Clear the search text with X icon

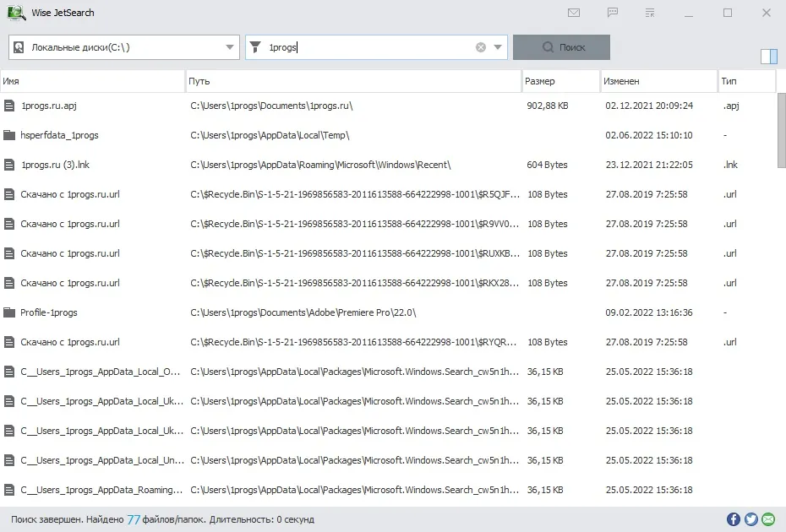pos(481,47)
